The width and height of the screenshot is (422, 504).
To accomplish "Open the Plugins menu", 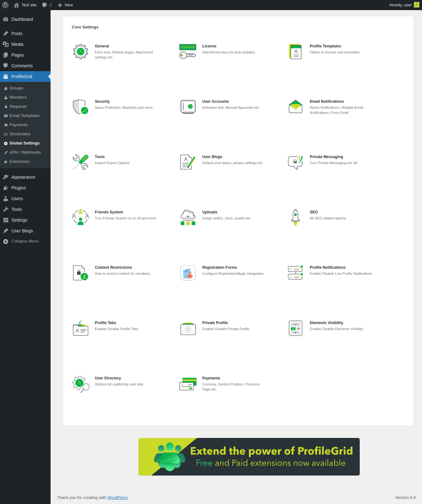I will point(25,188).
